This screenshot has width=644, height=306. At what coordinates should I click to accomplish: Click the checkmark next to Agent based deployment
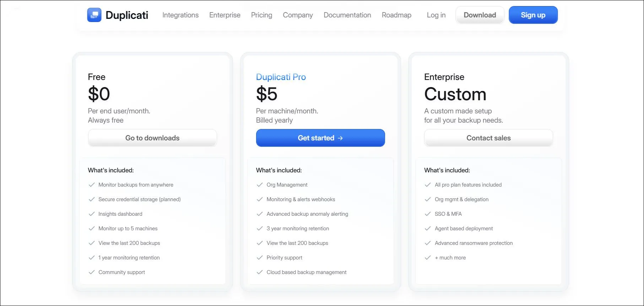pos(428,228)
